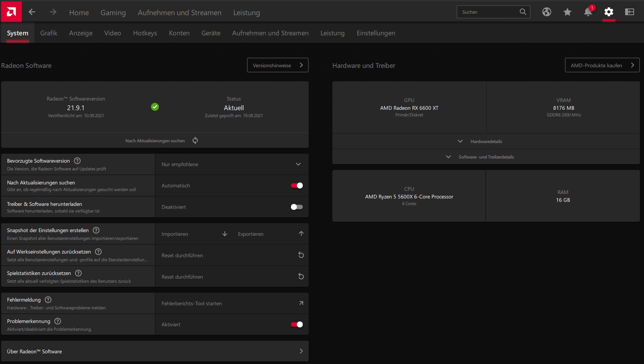This screenshot has height=364, width=644.
Task: Click help icon for Snapshot der Einstellungen
Action: [96, 230]
